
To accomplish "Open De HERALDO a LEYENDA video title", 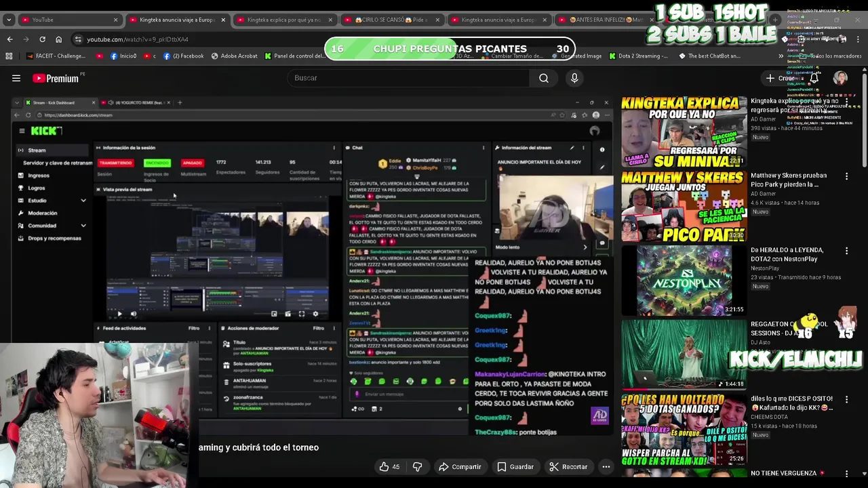I will pyautogui.click(x=787, y=254).
